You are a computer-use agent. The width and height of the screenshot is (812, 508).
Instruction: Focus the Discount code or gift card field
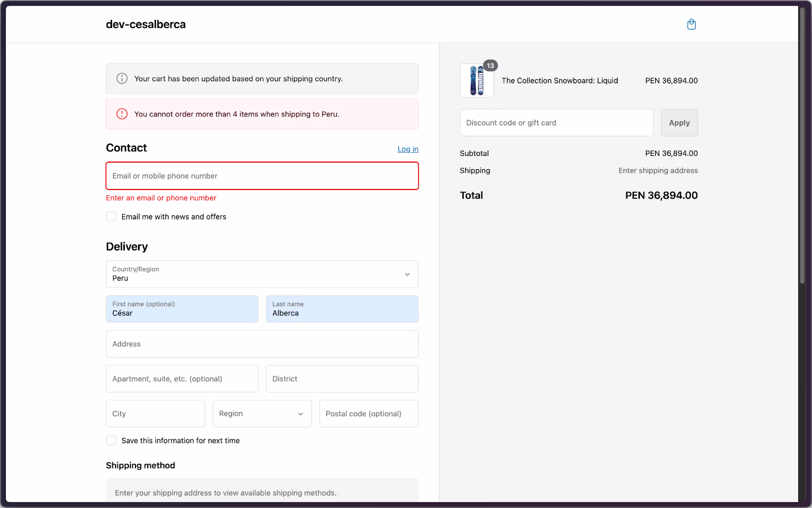pyautogui.click(x=556, y=122)
